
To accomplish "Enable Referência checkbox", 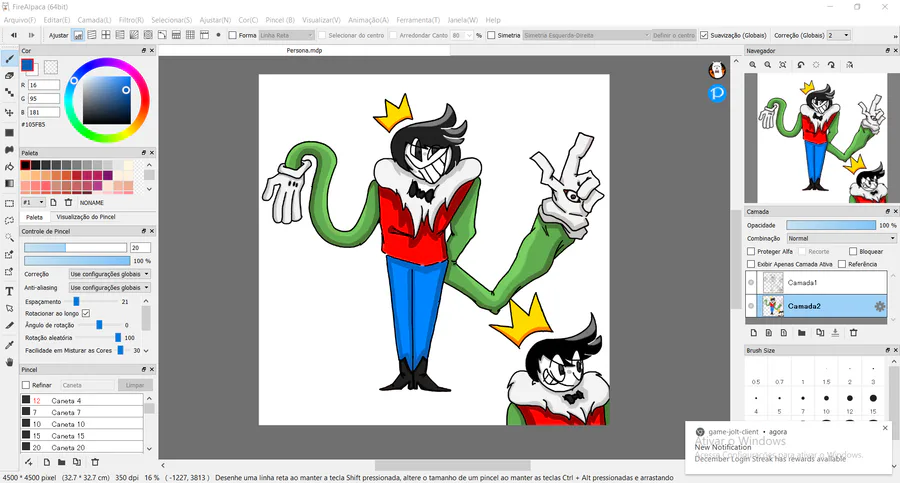I will point(842,264).
